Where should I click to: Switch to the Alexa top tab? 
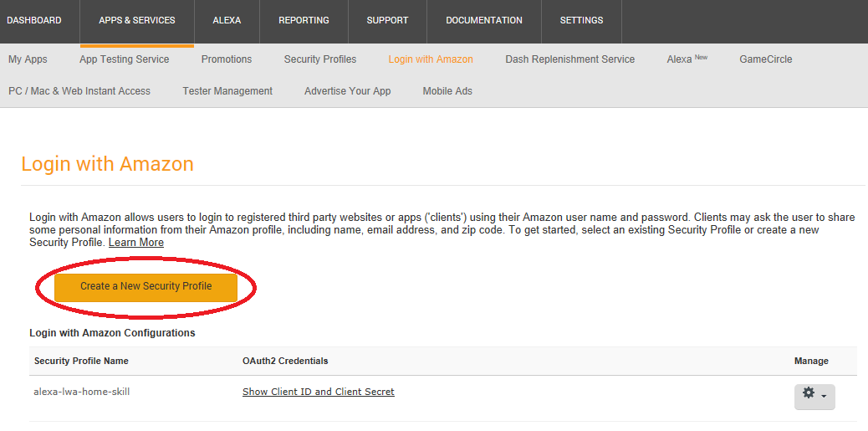227,21
